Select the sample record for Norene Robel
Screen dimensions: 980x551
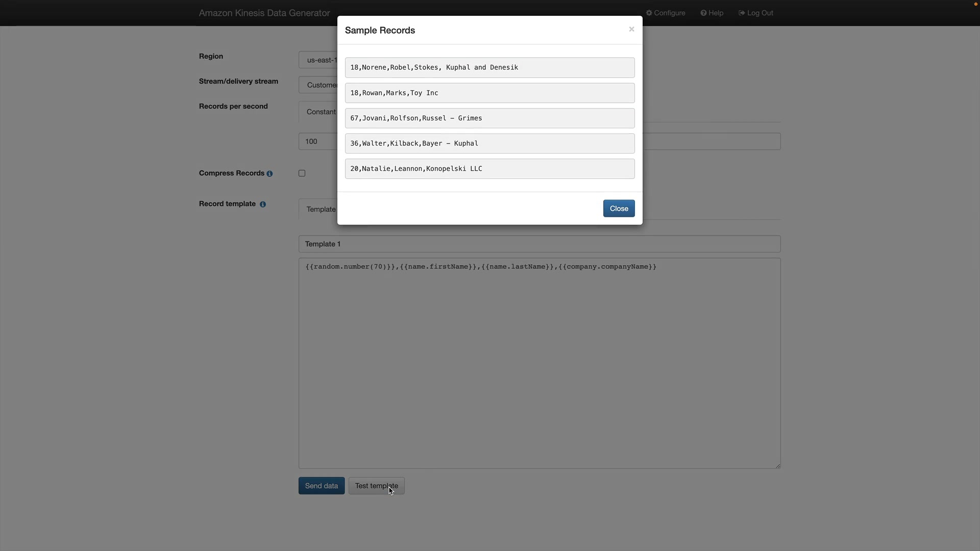point(489,67)
